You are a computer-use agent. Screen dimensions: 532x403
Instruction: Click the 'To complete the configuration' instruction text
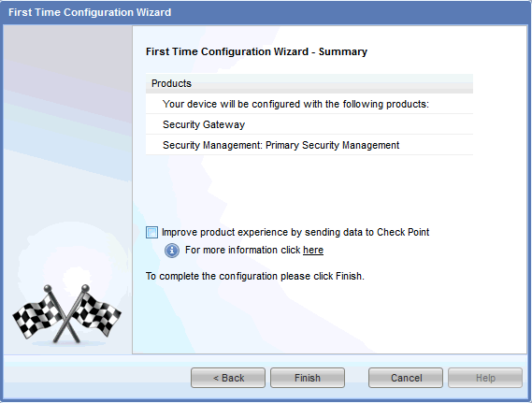coord(255,276)
